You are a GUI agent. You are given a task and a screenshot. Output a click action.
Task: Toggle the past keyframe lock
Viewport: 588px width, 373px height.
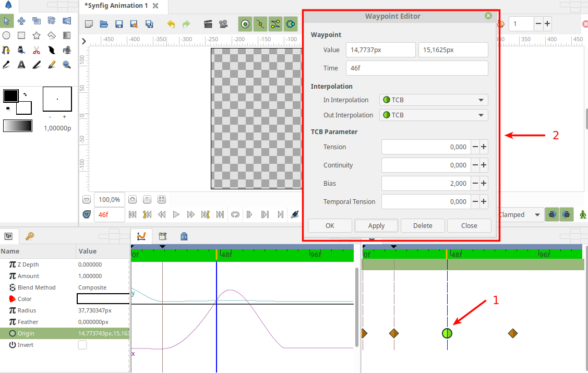click(552, 214)
